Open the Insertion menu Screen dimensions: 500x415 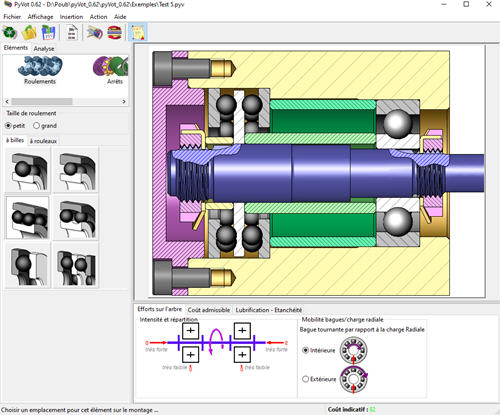click(x=71, y=17)
